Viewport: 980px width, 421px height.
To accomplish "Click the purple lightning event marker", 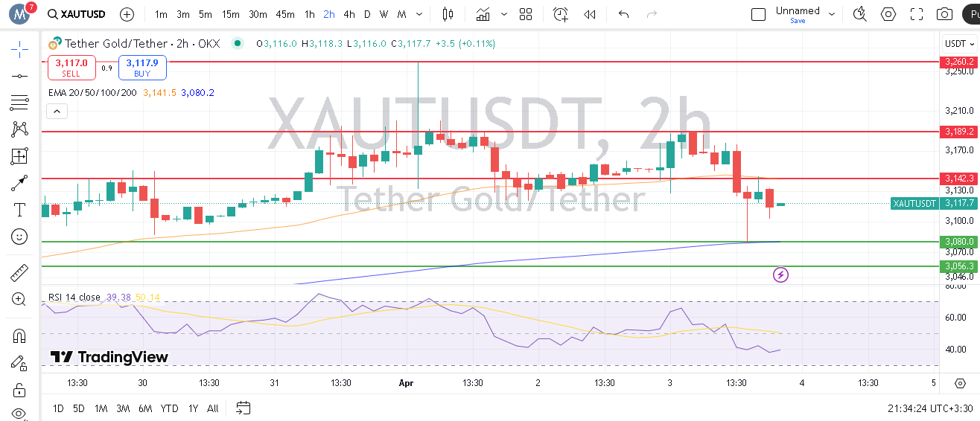I will click(x=780, y=274).
